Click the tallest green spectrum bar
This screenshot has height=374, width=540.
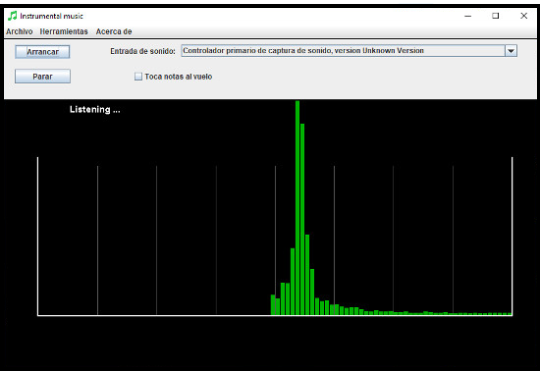coord(298,208)
